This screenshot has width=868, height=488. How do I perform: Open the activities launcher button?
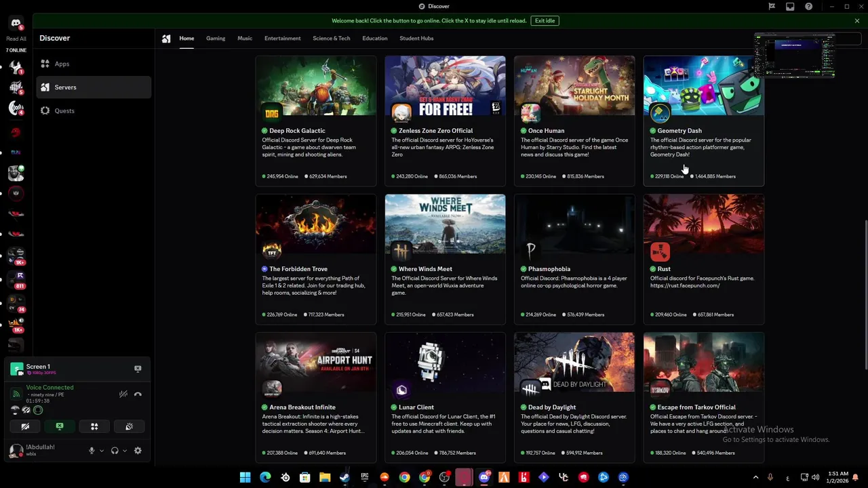[94, 426]
